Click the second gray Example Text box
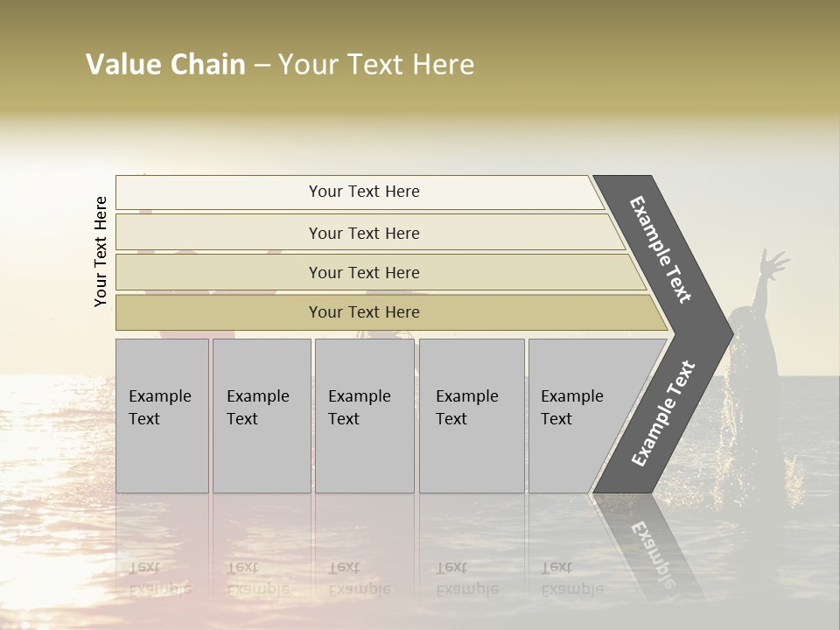 click(x=262, y=416)
